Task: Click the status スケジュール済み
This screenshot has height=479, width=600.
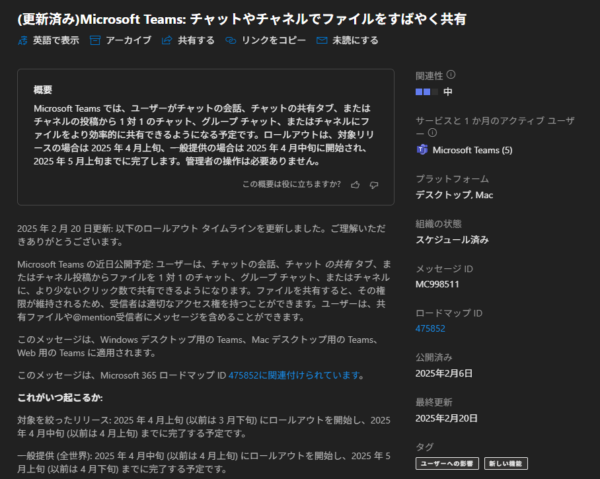Action: click(452, 240)
